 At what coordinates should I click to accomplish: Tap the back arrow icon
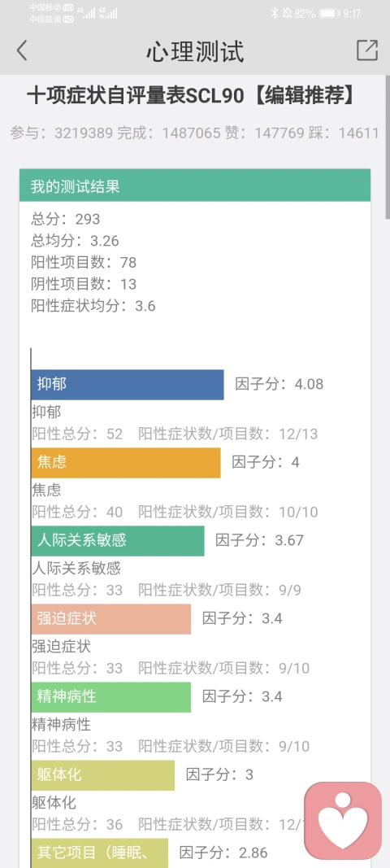22,50
